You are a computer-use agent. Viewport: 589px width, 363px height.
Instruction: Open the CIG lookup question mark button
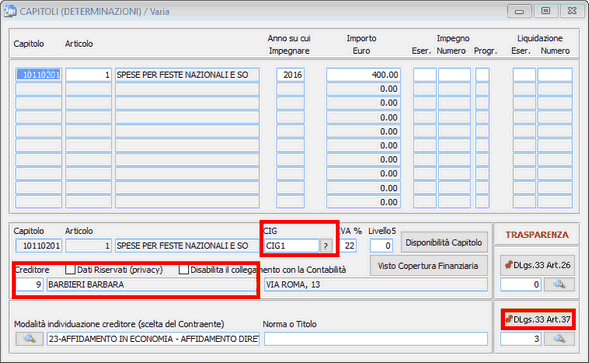tap(326, 246)
